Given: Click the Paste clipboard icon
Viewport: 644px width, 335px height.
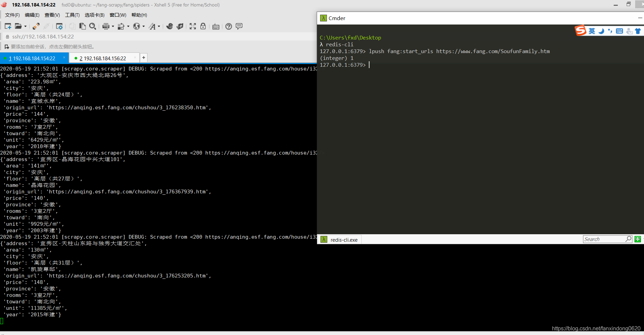Looking at the screenshot, I should click(x=82, y=26).
